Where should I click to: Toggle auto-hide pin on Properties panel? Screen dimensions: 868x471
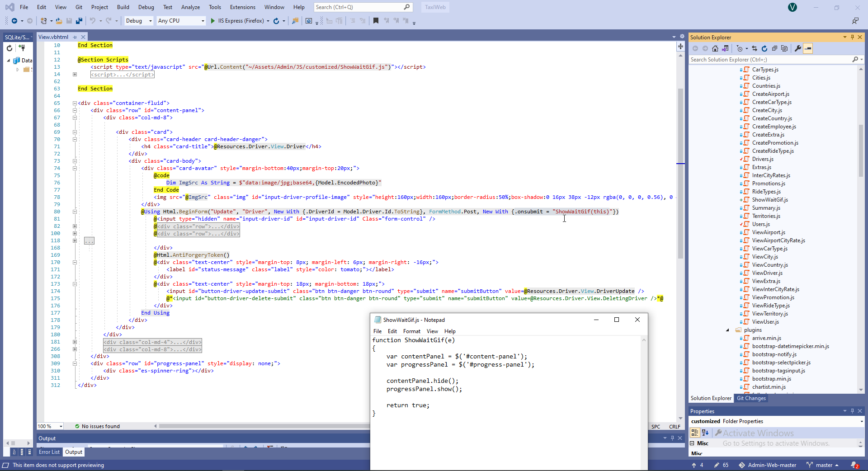(852, 411)
